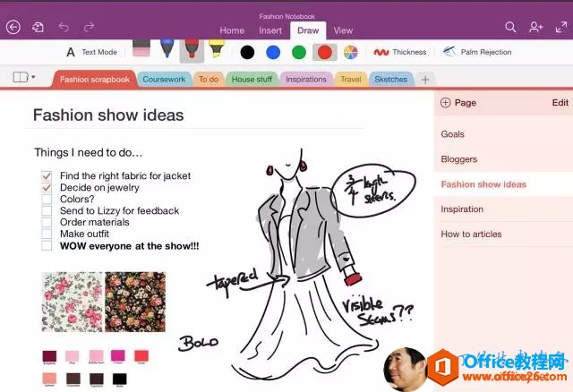The height and width of the screenshot is (392, 573).
Task: Click the search magnifier icon
Action: click(510, 28)
